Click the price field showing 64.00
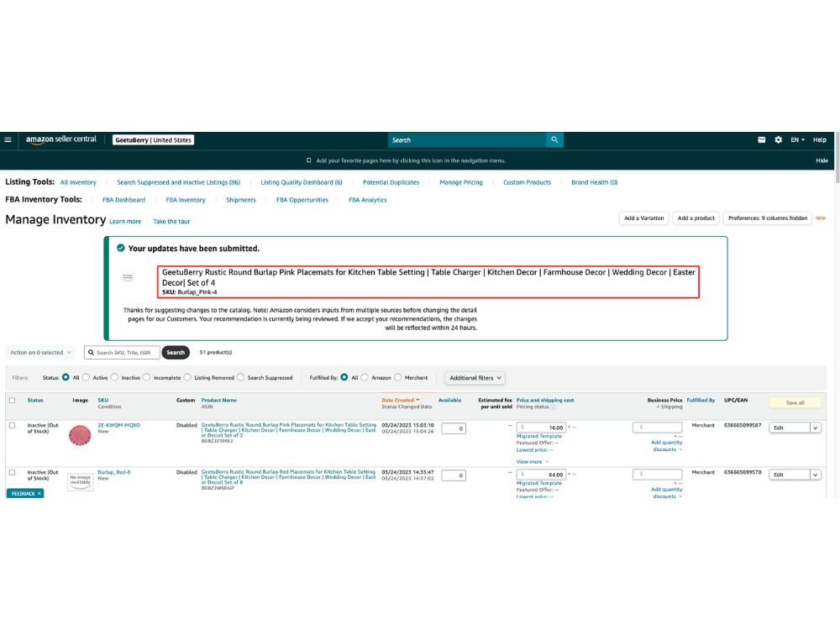 coord(541,475)
